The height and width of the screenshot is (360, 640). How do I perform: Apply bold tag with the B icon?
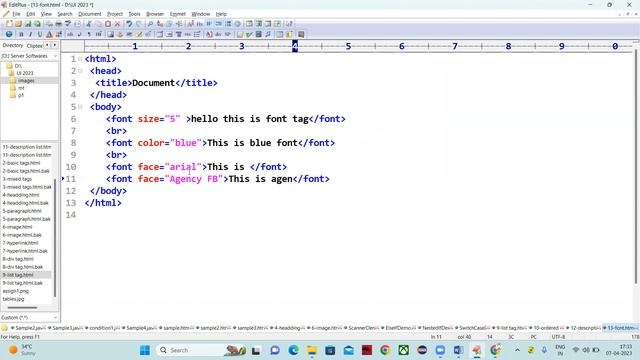tap(21, 35)
